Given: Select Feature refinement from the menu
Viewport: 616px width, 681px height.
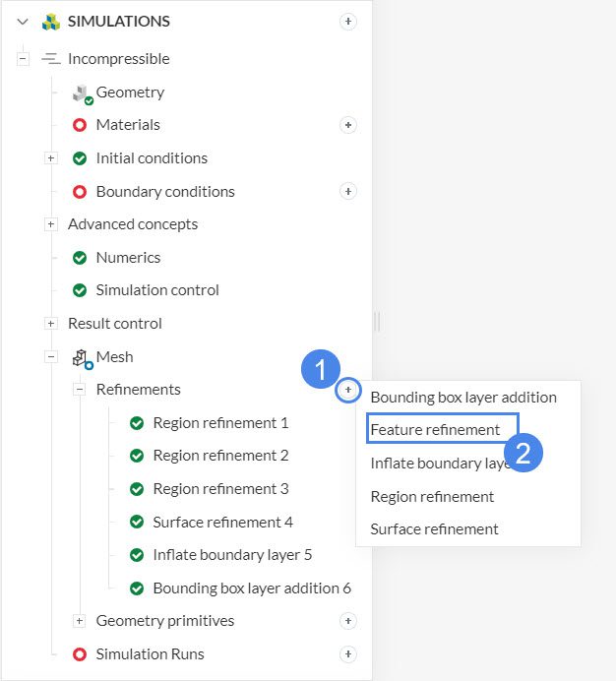Looking at the screenshot, I should click(x=435, y=430).
